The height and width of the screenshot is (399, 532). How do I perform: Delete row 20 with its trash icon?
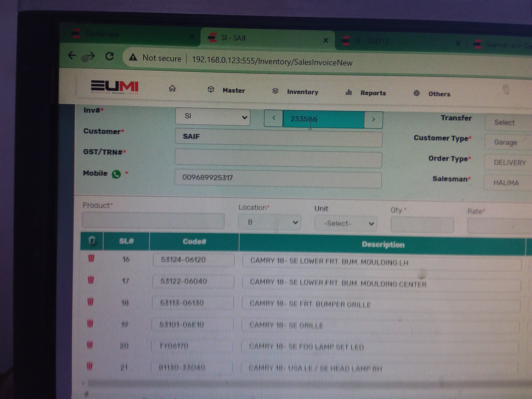tap(89, 345)
